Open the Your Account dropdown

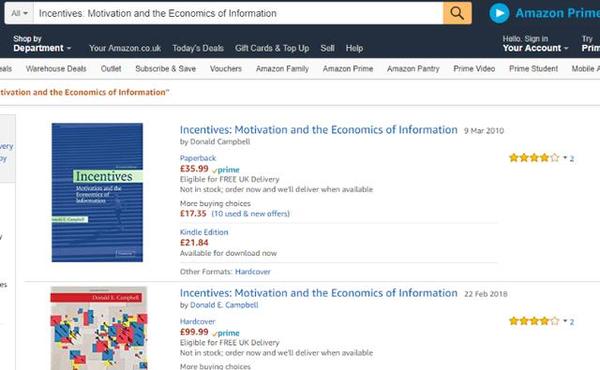pyautogui.click(x=535, y=43)
